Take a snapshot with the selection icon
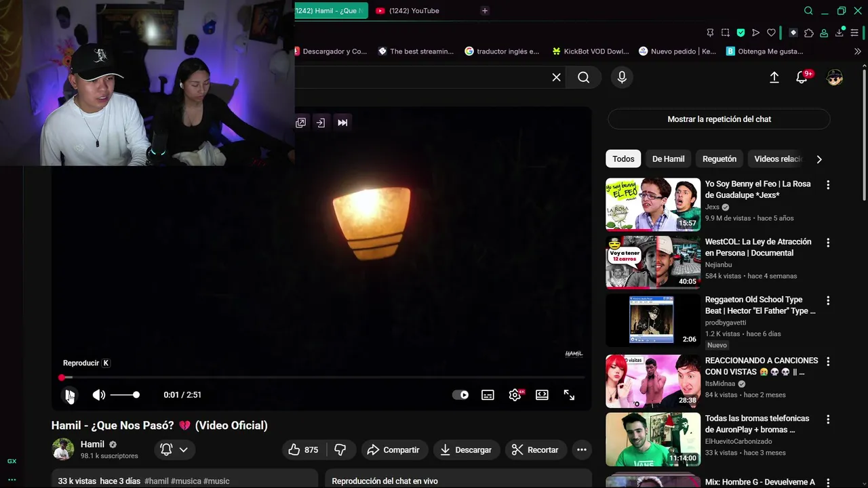This screenshot has width=868, height=488. point(726,33)
